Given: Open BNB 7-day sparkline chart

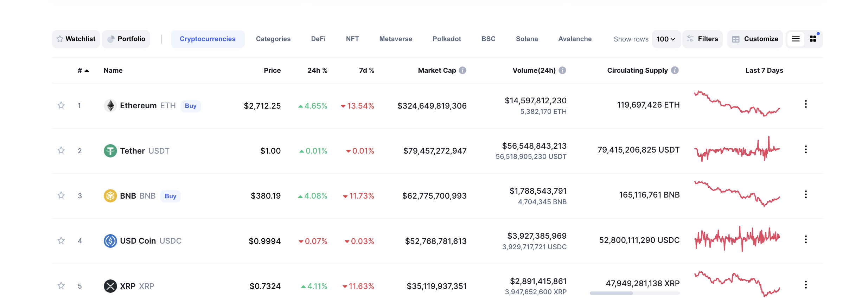Looking at the screenshot, I should pos(737,194).
